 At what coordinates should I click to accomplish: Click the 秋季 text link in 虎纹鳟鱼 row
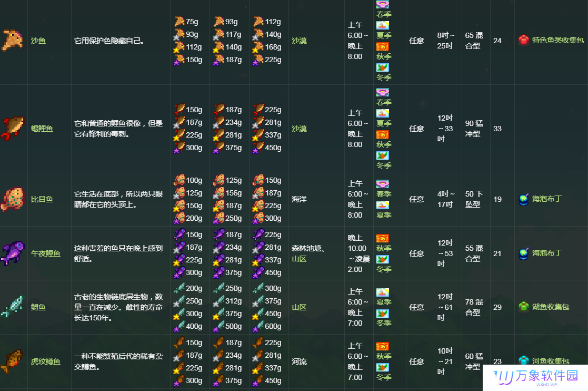(384, 356)
